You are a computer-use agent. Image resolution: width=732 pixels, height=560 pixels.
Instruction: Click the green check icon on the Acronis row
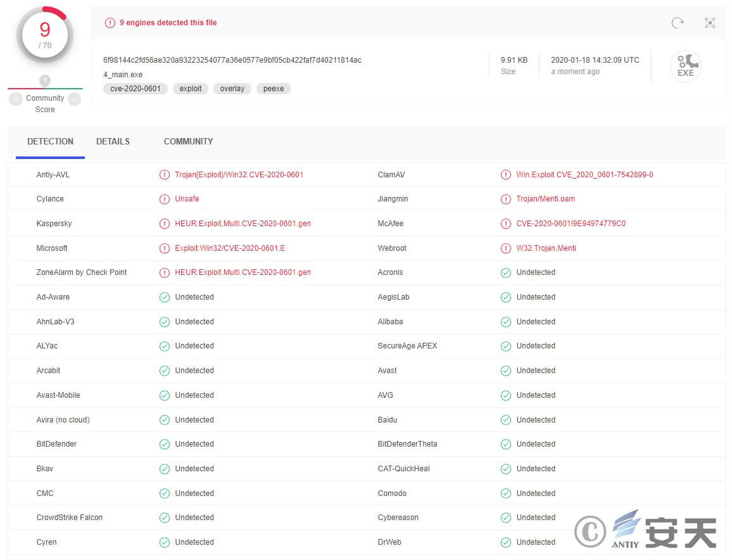505,273
